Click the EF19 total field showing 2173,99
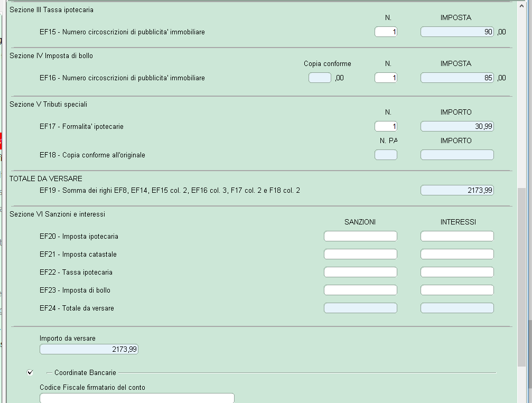Viewport: 532px width, 403px height. point(457,190)
